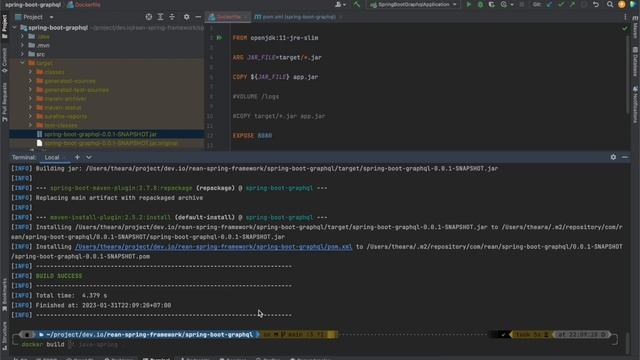The image size is (640, 360).
Task: Click the EXPOSE line in Dockerfile
Action: 252,136
